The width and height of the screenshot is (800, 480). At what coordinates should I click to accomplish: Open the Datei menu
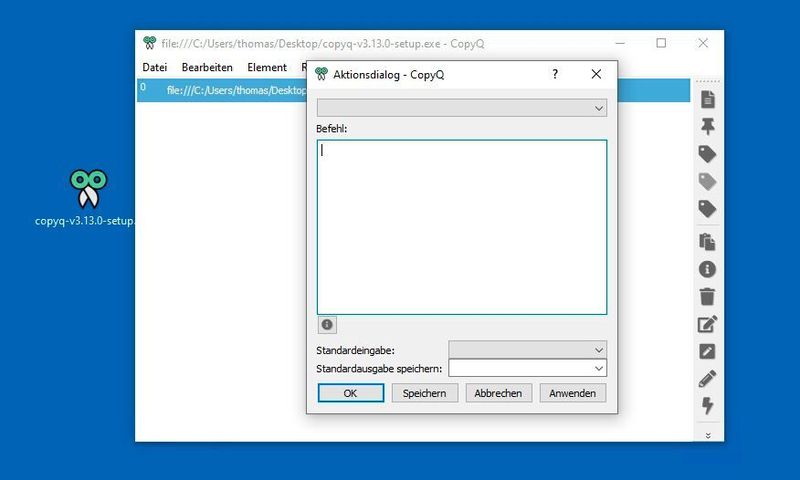coord(155,67)
